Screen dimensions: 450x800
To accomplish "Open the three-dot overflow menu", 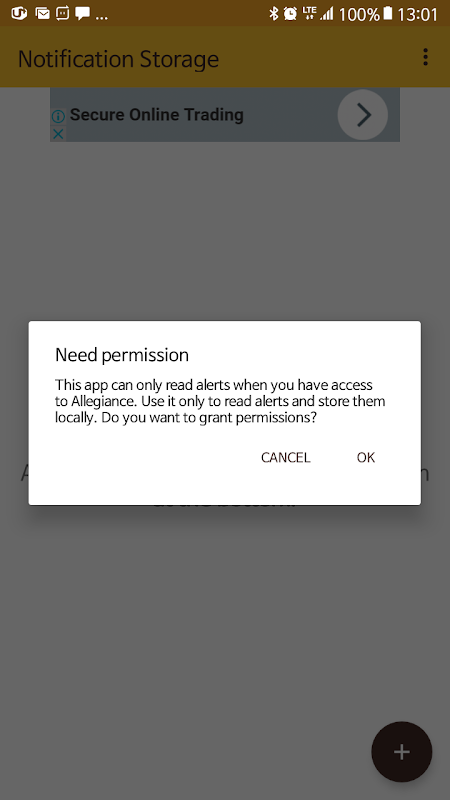I will 425,57.
